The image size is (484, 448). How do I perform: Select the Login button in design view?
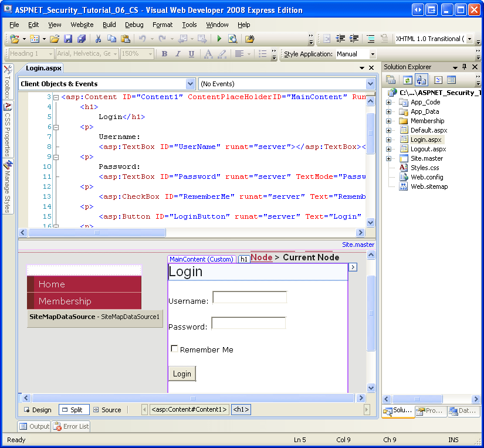tap(182, 374)
